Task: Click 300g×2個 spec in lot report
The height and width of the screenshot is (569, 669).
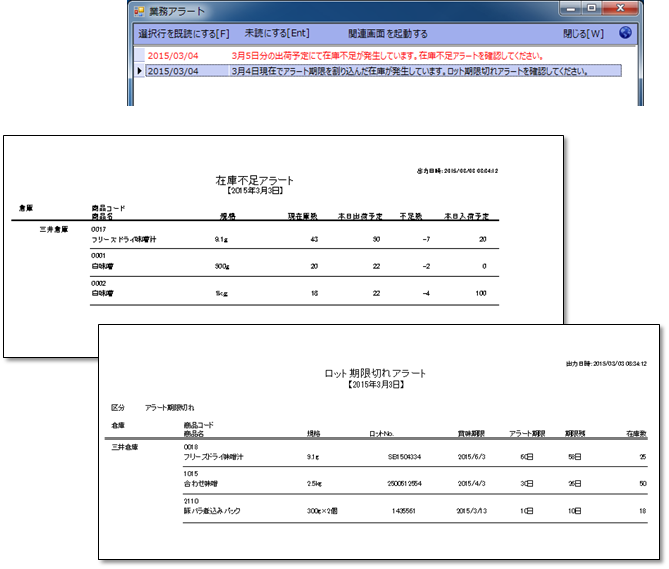Action: 322,511
